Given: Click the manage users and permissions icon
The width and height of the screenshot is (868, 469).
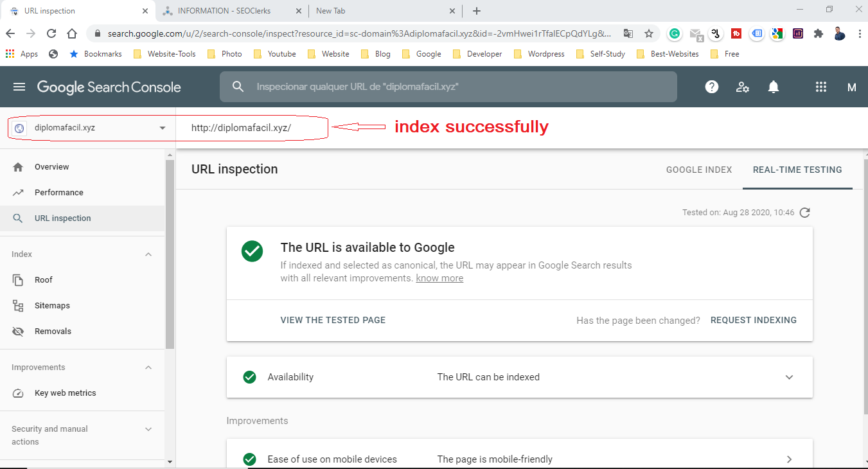Looking at the screenshot, I should click(x=742, y=87).
